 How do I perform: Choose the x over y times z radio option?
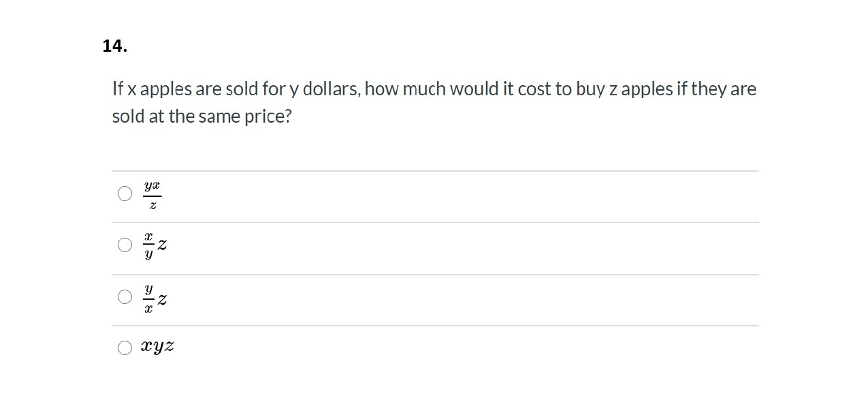[125, 245]
